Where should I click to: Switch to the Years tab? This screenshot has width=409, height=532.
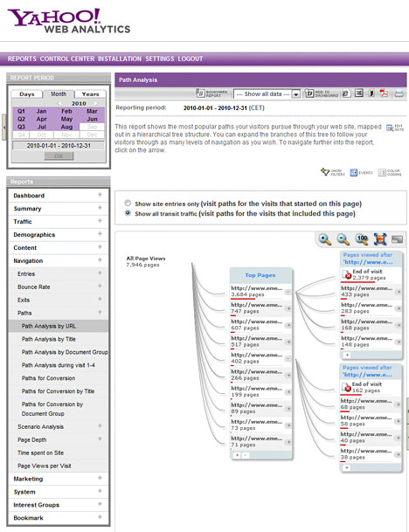coord(90,94)
